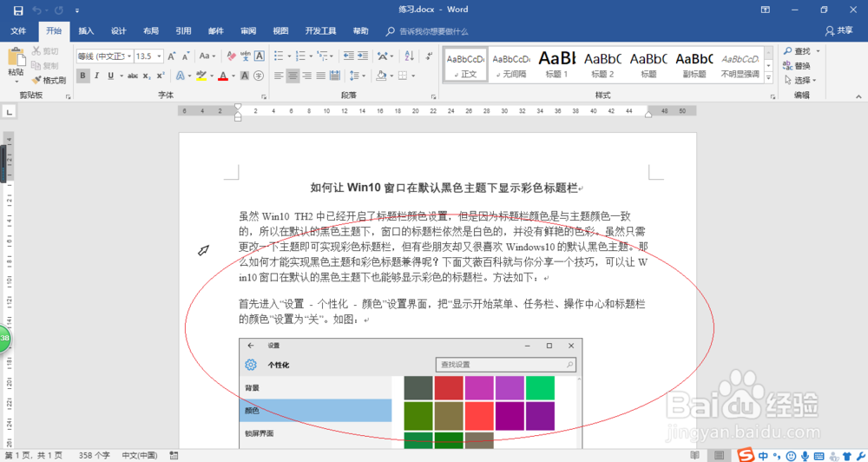Switch to the Layout (布局) tab
The width and height of the screenshot is (868, 462).
(150, 31)
